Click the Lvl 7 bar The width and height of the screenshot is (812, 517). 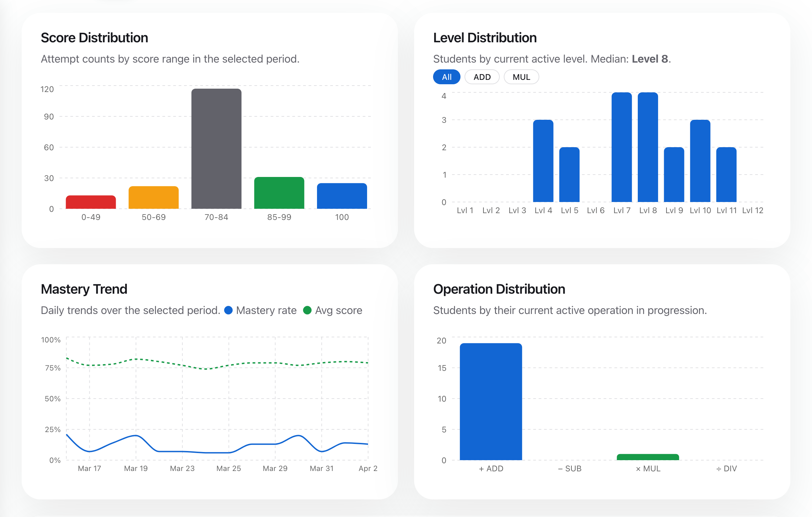tap(622, 147)
